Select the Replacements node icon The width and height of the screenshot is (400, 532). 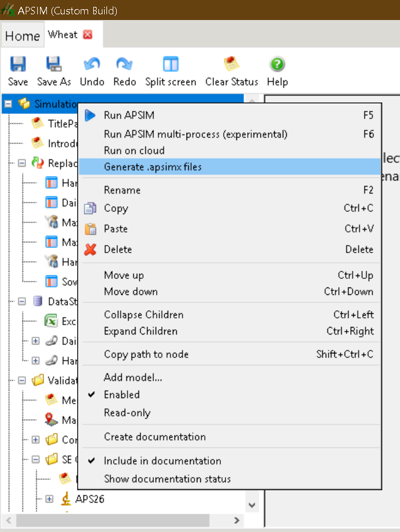(x=38, y=163)
